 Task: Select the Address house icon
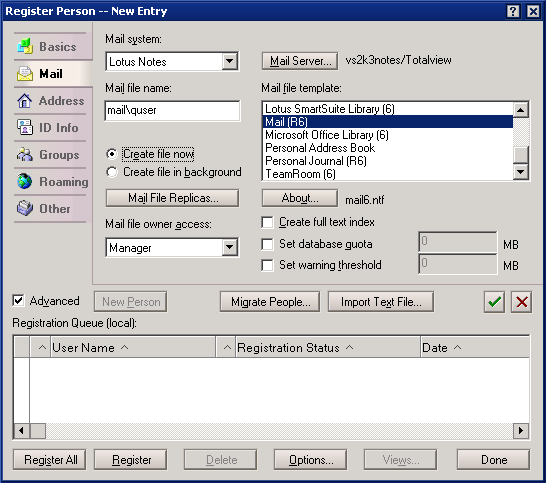[25, 101]
